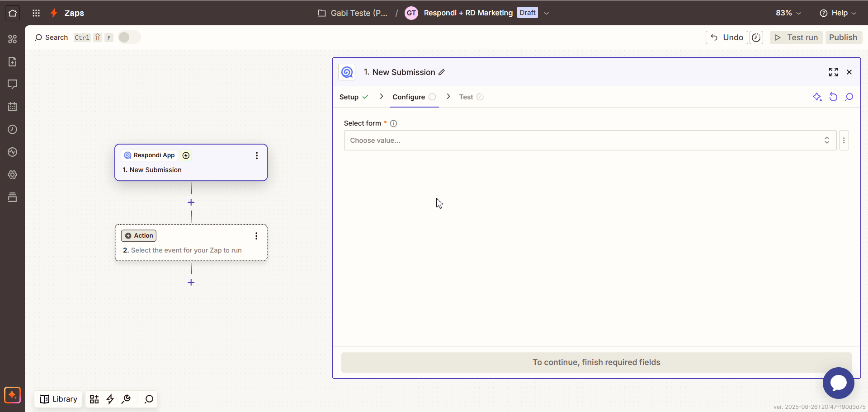Add a step between trigger and action

[191, 202]
